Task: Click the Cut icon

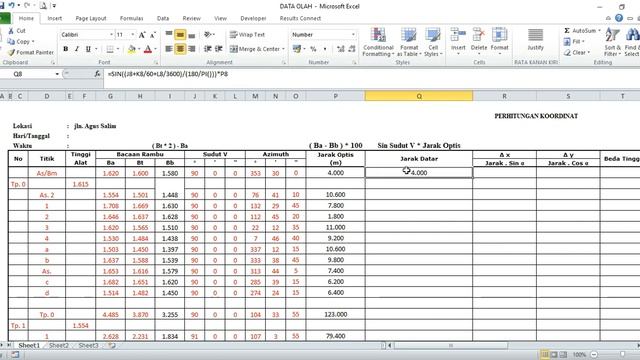Action: click(x=11, y=31)
